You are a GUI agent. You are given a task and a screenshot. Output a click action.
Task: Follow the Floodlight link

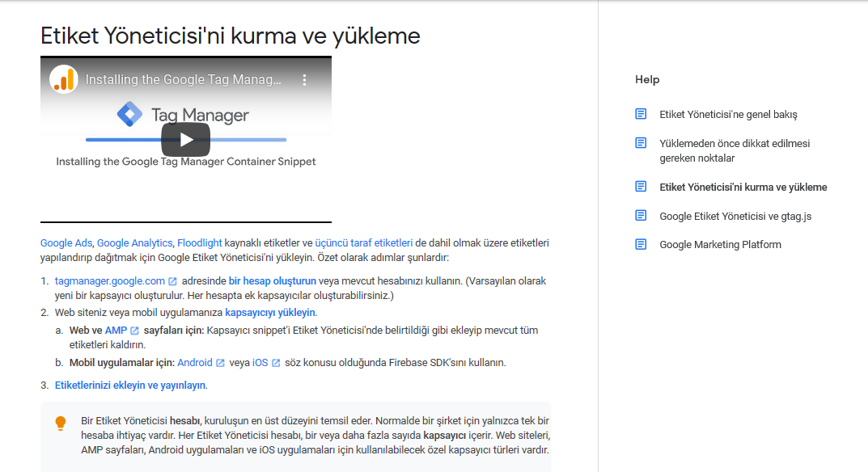199,243
